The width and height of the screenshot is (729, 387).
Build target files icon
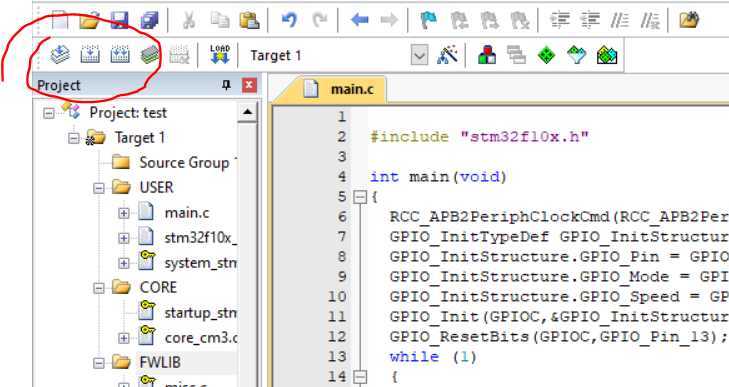[x=90, y=54]
